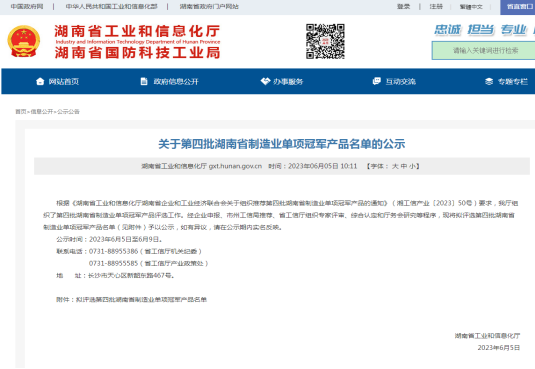This screenshot has width=535, height=369.
Task: Click the 公示时间 date line
Action: click(x=109, y=239)
